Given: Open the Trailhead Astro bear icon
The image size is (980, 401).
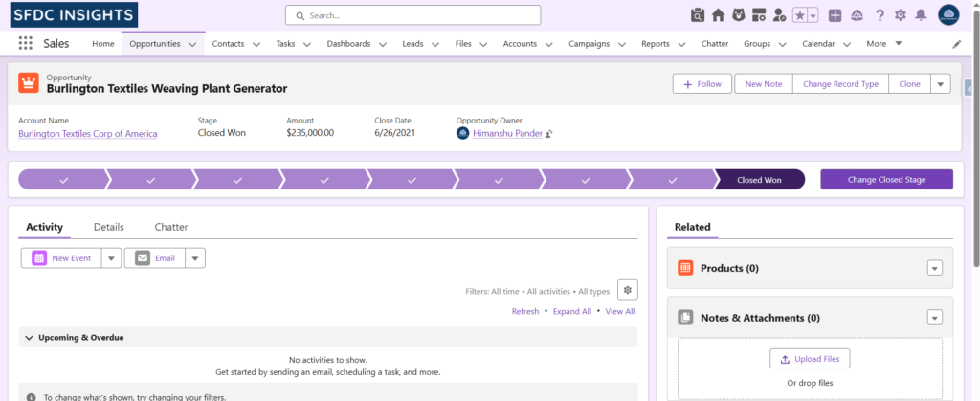Looking at the screenshot, I should click(x=739, y=15).
